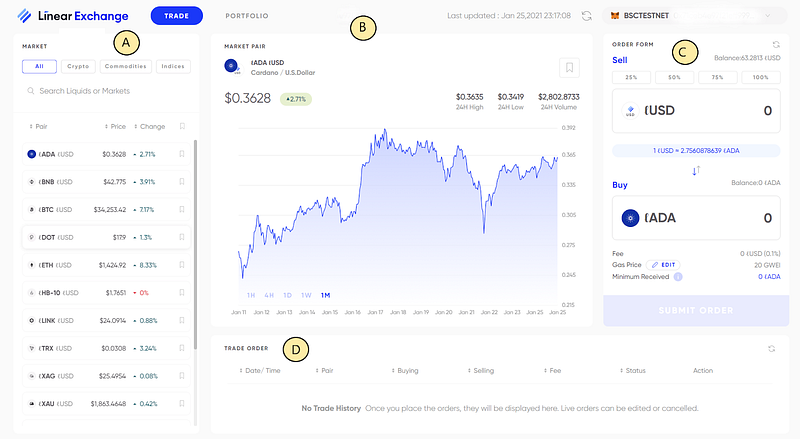
Task: Bookmark the ℓLINK ℓUSD pair row
Action: (182, 320)
